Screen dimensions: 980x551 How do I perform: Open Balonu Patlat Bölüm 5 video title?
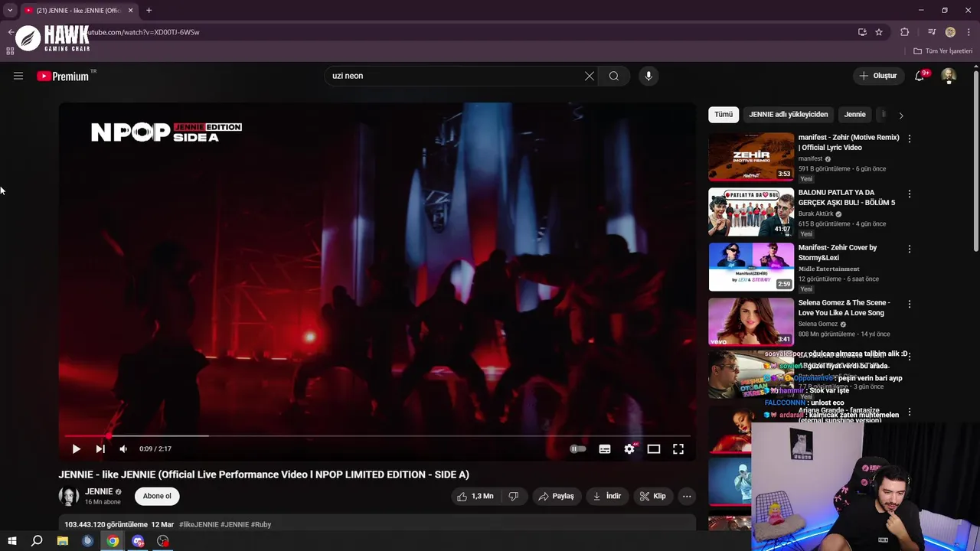coord(847,197)
